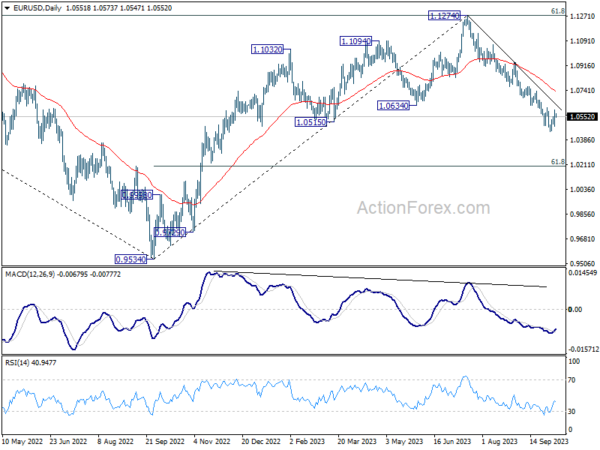The image size is (600, 450).
Task: Click the 3 May 2023 date label
Action: [405, 442]
